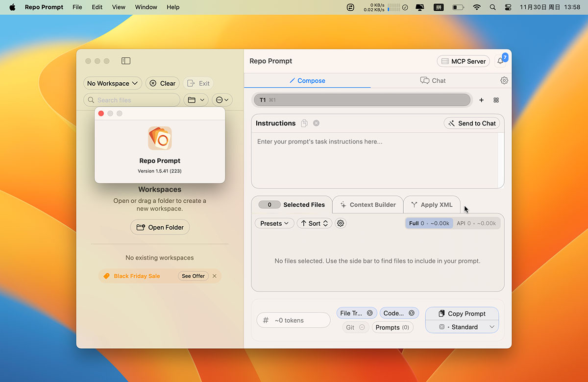The width and height of the screenshot is (588, 382).
Task: Click the Search files input field
Action: (x=132, y=100)
